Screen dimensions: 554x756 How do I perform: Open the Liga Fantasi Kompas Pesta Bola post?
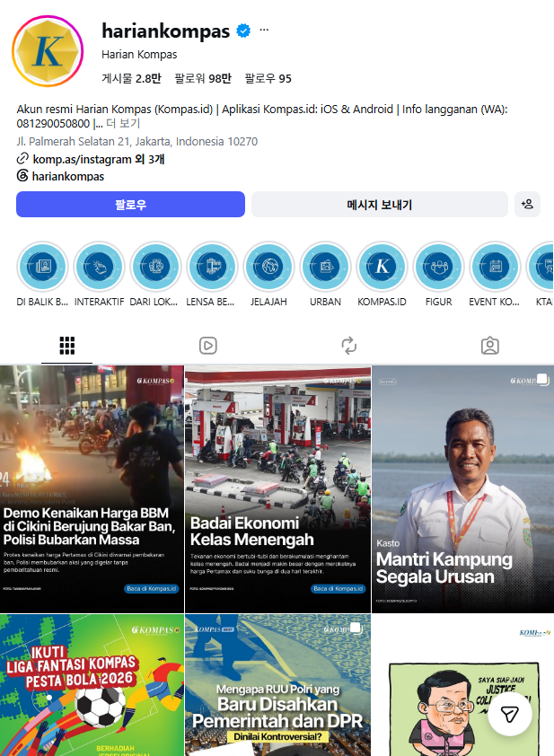(92, 685)
